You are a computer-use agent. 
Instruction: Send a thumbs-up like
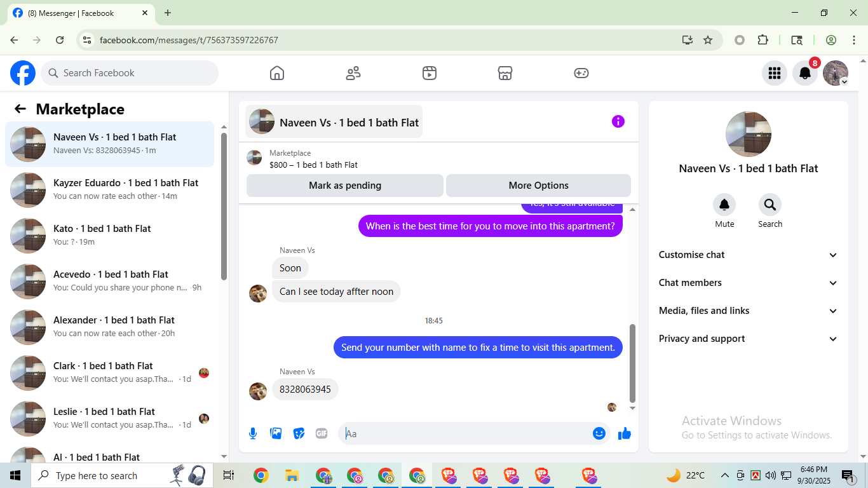pos(625,433)
